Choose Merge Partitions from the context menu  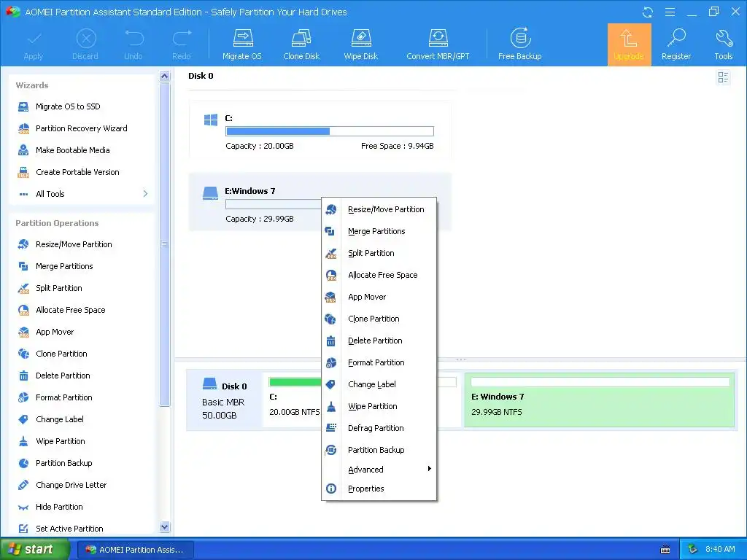pyautogui.click(x=379, y=231)
